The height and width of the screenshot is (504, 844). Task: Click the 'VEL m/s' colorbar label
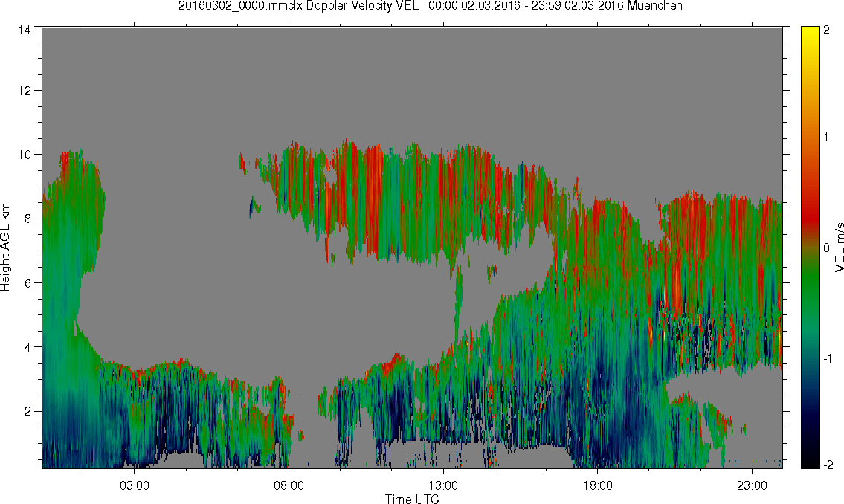[839, 248]
